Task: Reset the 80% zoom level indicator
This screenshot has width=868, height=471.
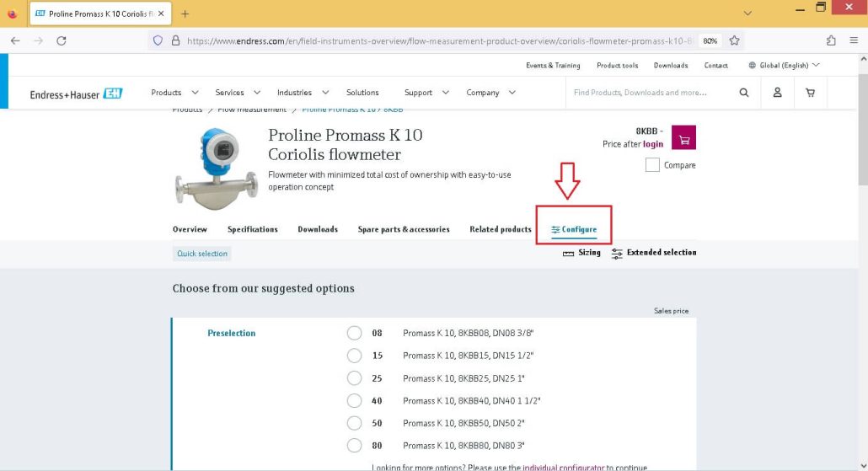Action: [x=710, y=41]
